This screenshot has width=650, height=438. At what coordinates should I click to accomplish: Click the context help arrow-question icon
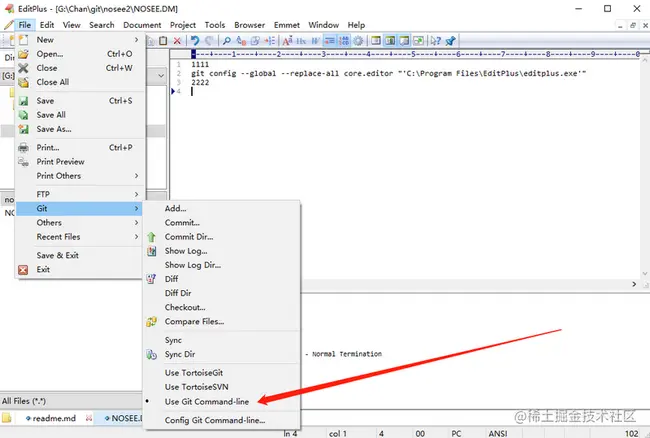pyautogui.click(x=435, y=41)
